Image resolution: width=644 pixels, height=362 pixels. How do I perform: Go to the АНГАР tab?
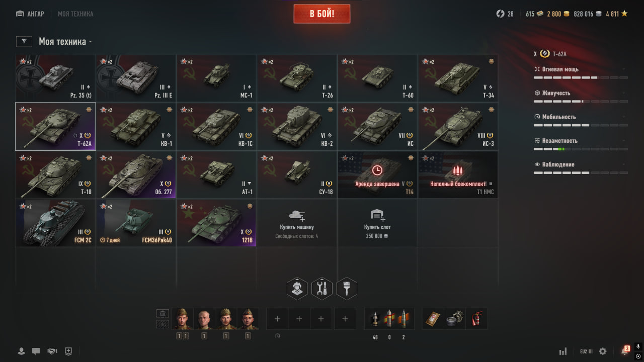click(x=30, y=14)
